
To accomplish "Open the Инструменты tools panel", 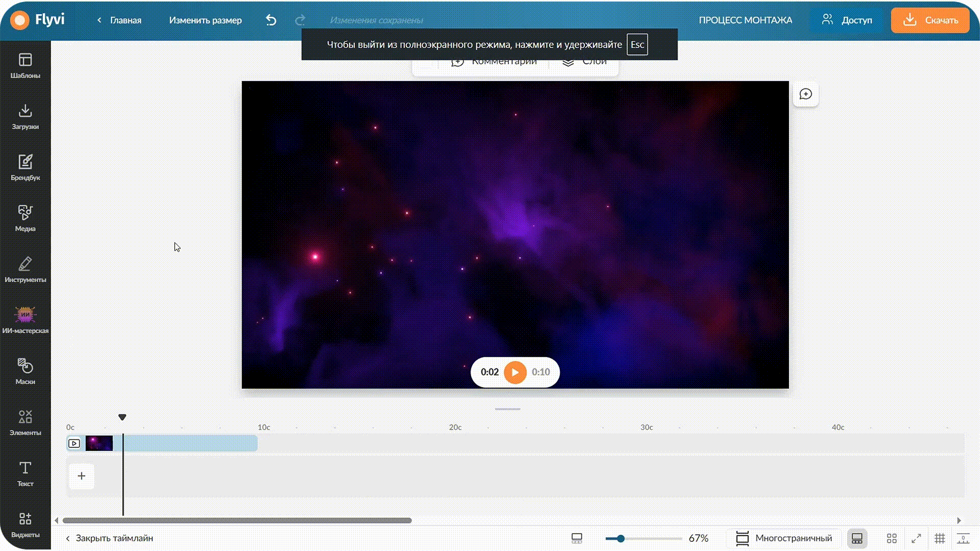I will 25,270.
